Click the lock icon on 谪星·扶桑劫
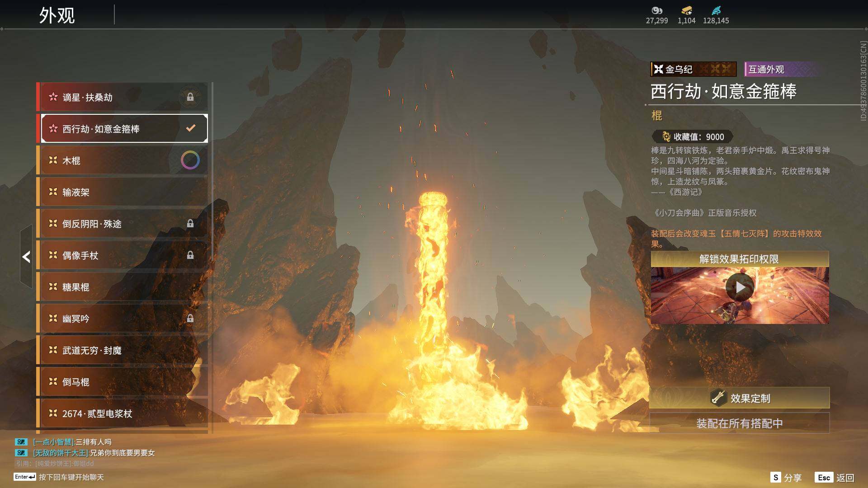868x488 pixels. tap(190, 97)
